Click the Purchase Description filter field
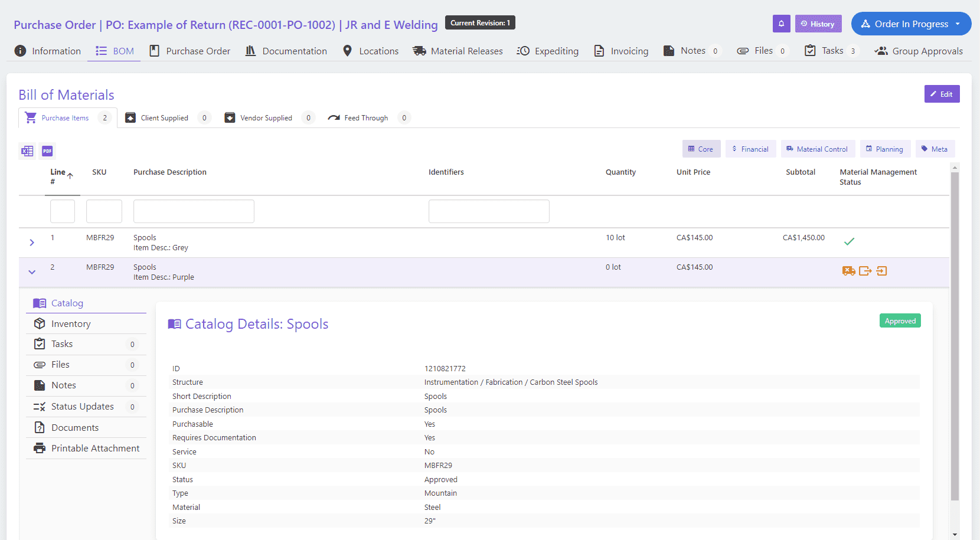Image resolution: width=980 pixels, height=540 pixels. [x=193, y=211]
